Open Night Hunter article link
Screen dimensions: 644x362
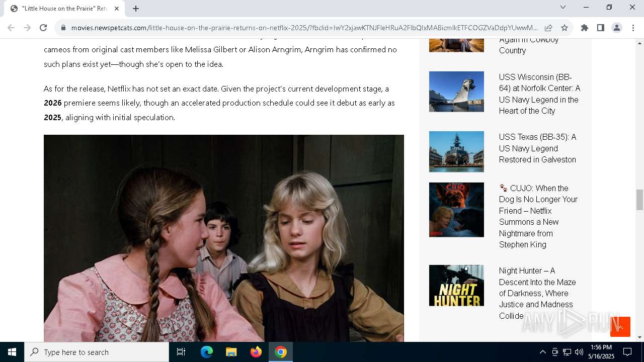point(537,293)
